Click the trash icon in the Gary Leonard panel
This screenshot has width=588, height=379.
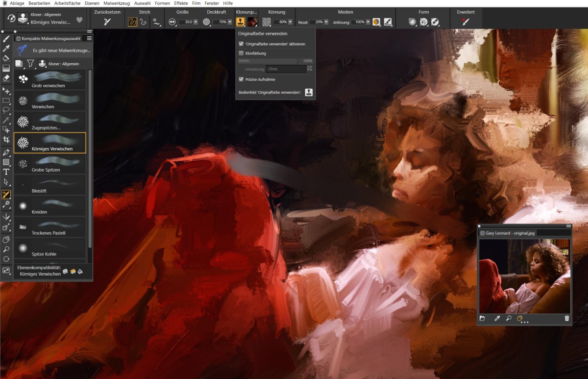(x=567, y=318)
